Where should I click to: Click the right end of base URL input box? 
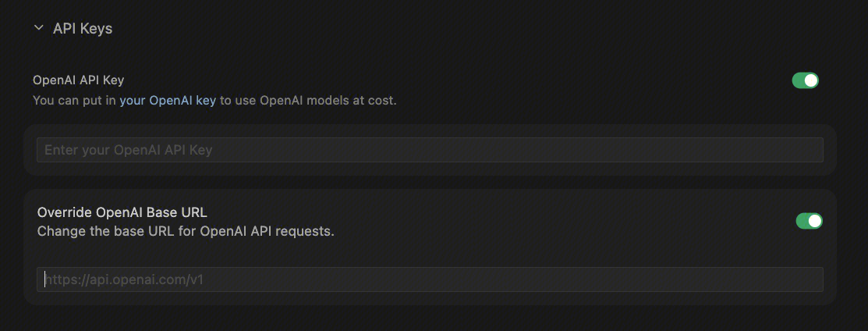811,279
